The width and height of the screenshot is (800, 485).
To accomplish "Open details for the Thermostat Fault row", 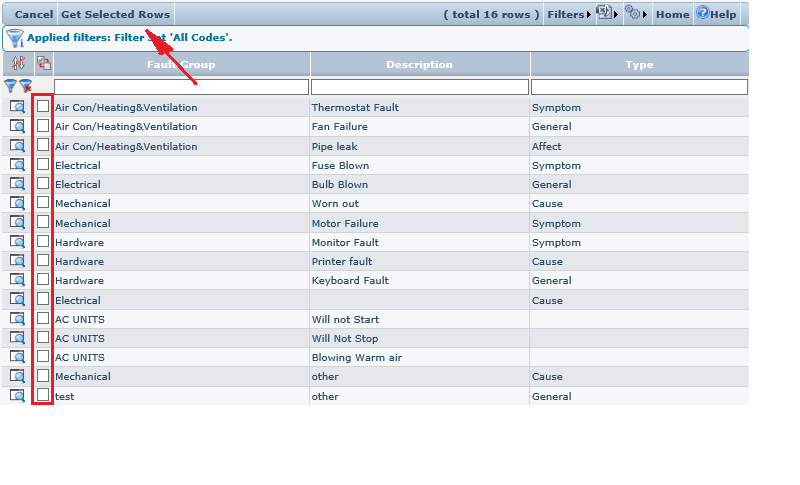I will (17, 107).
